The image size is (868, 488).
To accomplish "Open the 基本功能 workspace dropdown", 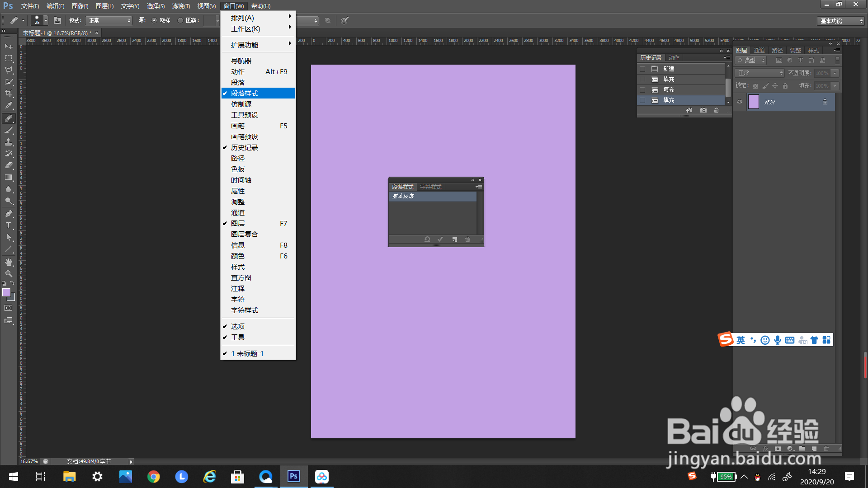I will coord(841,21).
